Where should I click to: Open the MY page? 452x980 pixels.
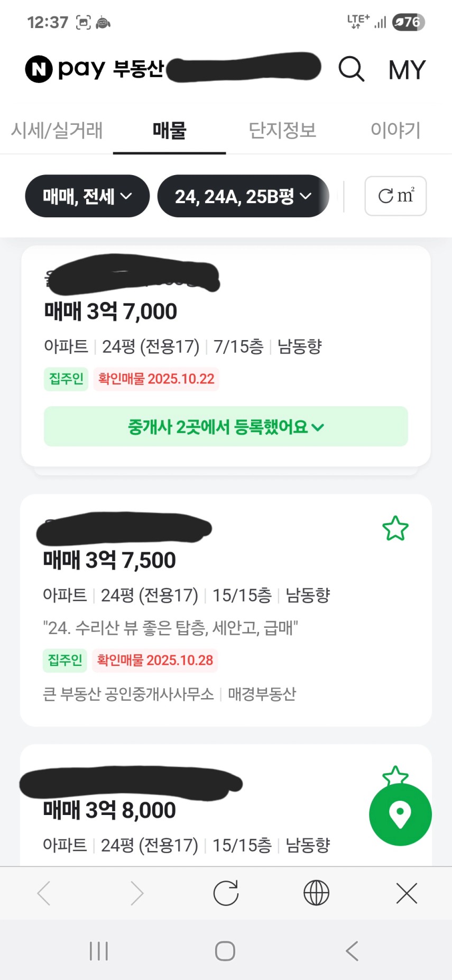click(x=407, y=70)
